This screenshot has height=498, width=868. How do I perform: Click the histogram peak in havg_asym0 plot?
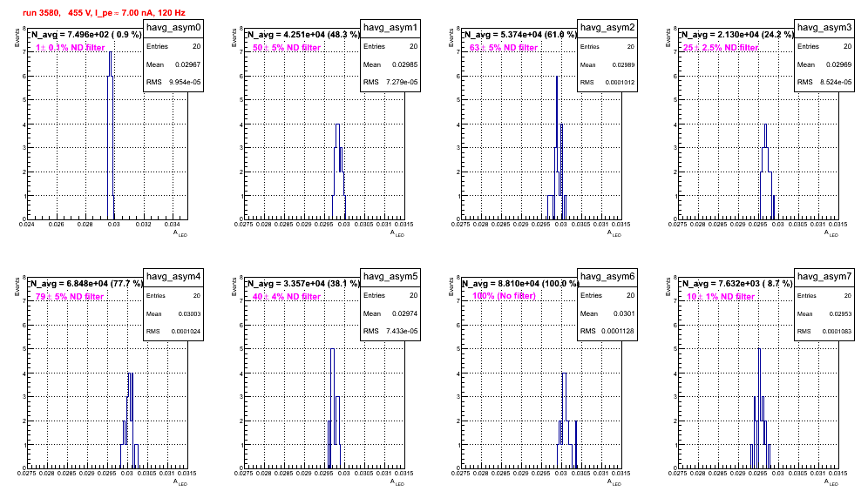click(111, 52)
